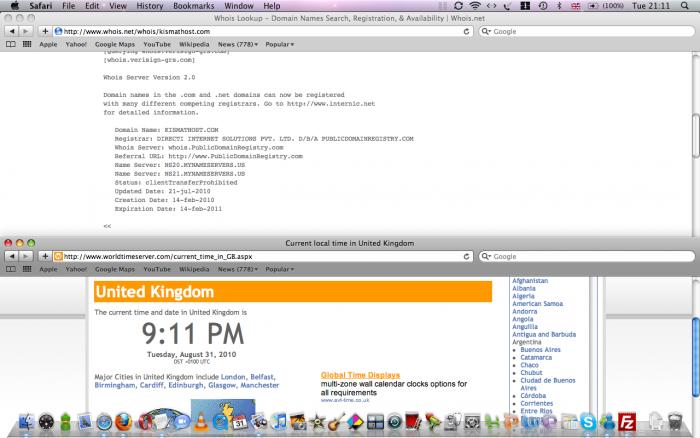Open the Trash in the Dock
This screenshot has height=438, width=700.
(x=675, y=421)
